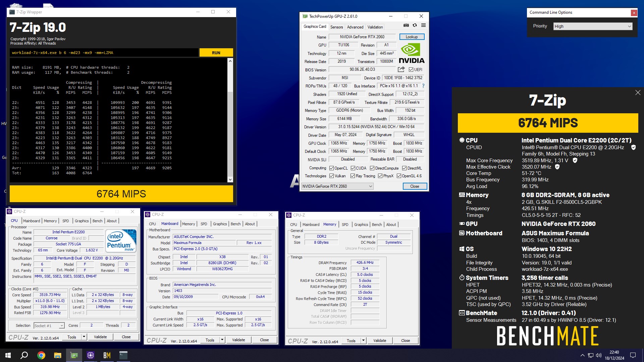Open taskbar Search
The image size is (644, 362).
pos(24,355)
